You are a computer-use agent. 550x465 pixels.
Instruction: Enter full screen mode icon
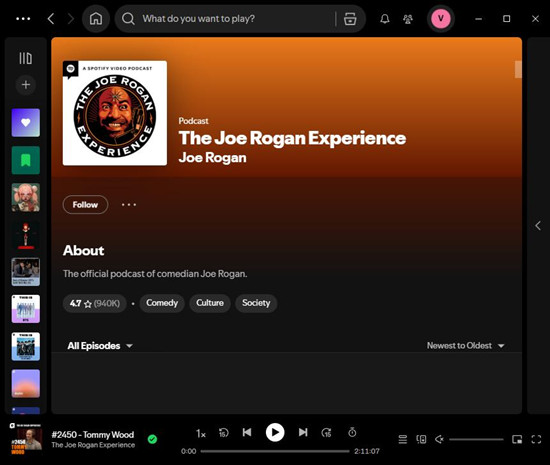[x=536, y=439]
